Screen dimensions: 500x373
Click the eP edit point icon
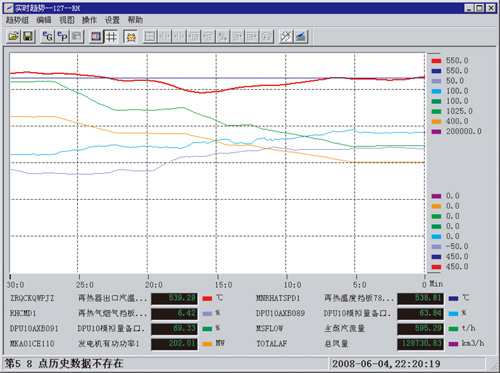(62, 36)
